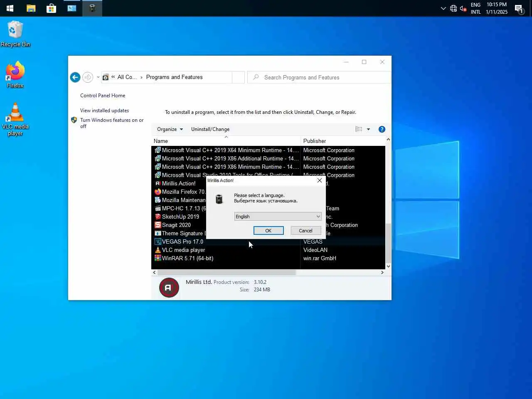
Task: Select VLC media player in program list
Action: pyautogui.click(x=268, y=250)
